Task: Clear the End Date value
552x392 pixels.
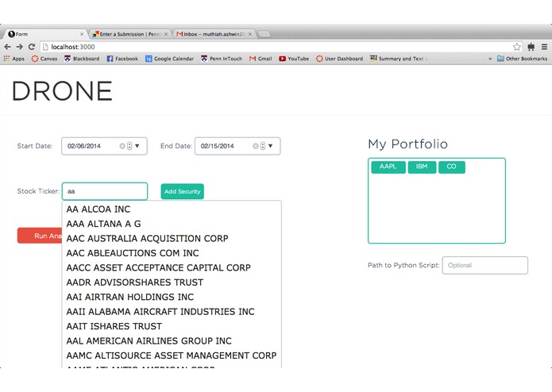Action: (256, 146)
